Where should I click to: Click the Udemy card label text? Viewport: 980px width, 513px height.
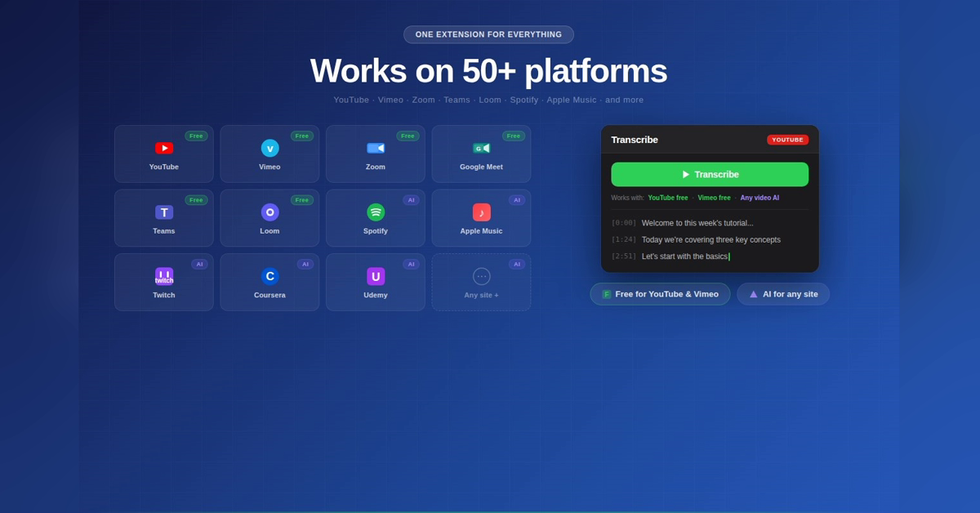[x=376, y=295]
